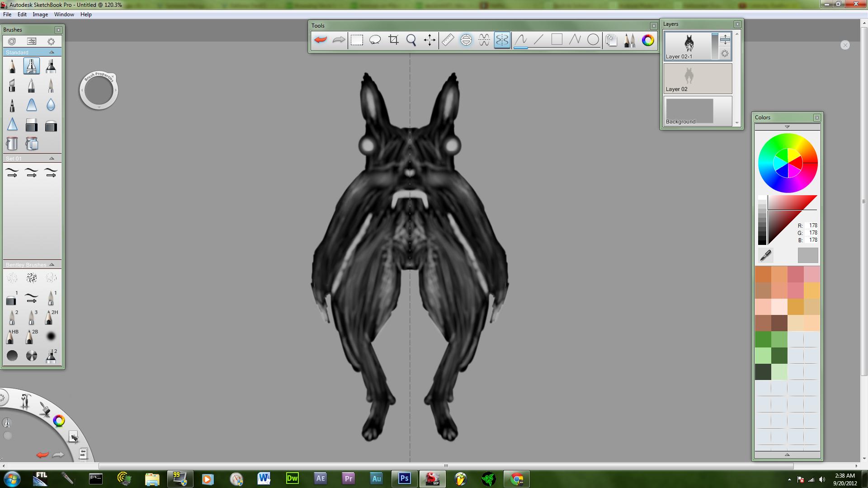Image resolution: width=868 pixels, height=488 pixels.
Task: Select the Sharpen triangle brush
Action: pyautogui.click(x=12, y=125)
